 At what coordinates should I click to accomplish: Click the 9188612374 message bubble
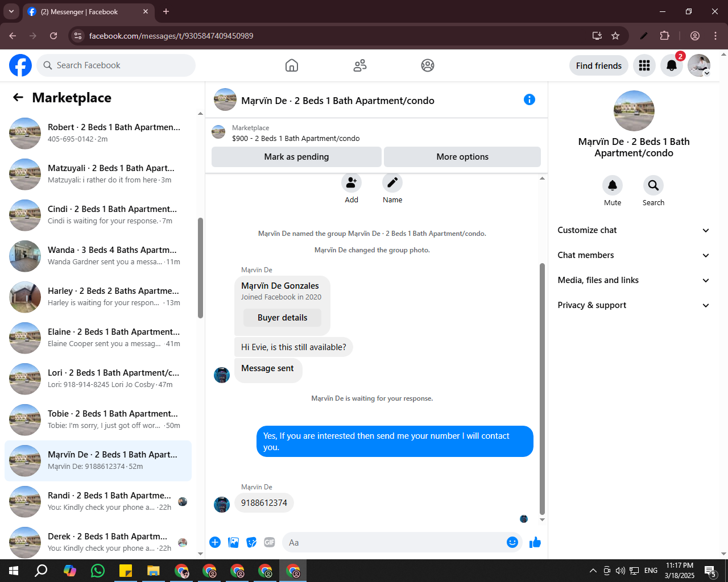pos(264,503)
